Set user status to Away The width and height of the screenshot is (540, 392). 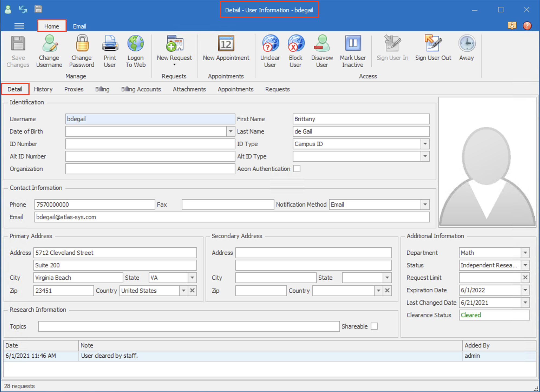[466, 49]
